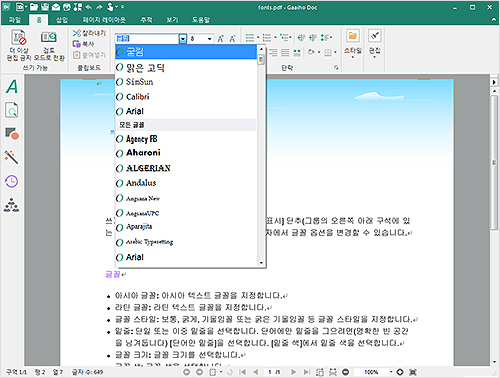Click the undo arrow in the title bar
This screenshot has width=500, height=378.
(88, 6)
